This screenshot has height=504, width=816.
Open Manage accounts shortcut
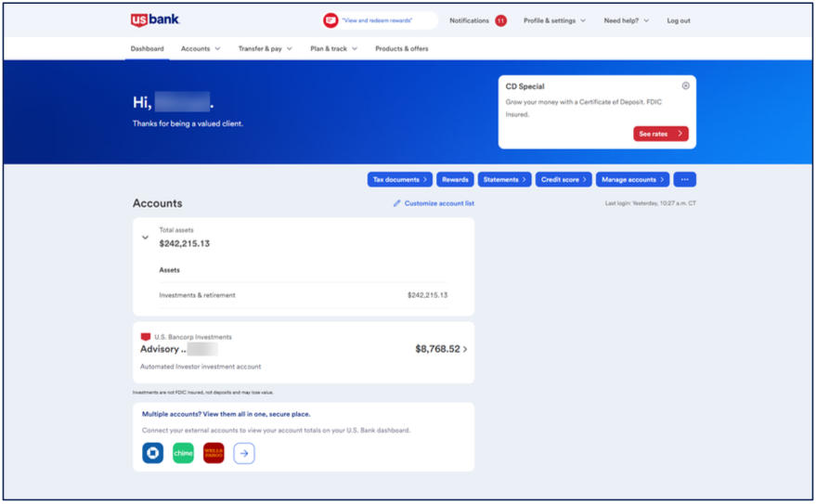pos(632,179)
